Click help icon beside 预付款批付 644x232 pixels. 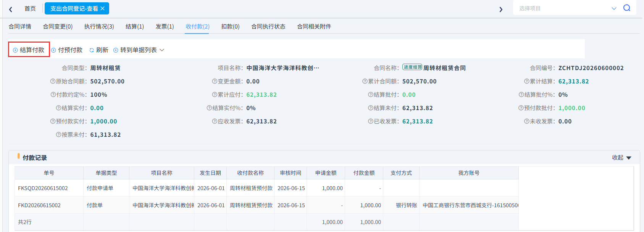click(x=521, y=108)
